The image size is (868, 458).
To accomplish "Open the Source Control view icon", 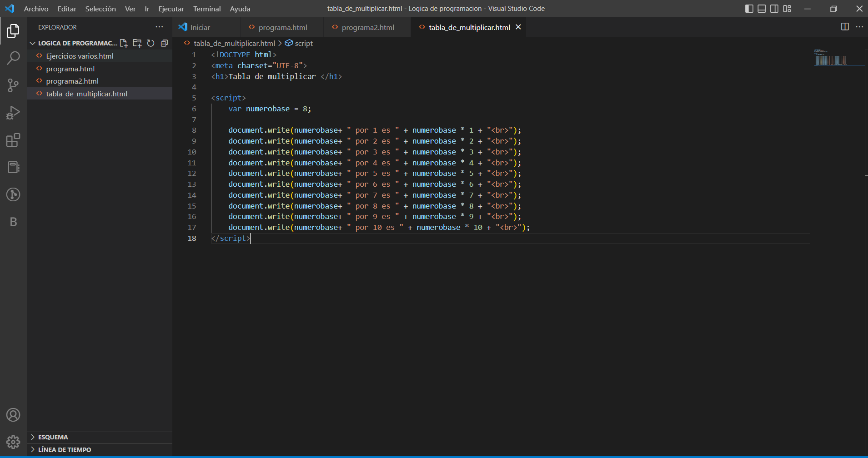I will (13, 85).
